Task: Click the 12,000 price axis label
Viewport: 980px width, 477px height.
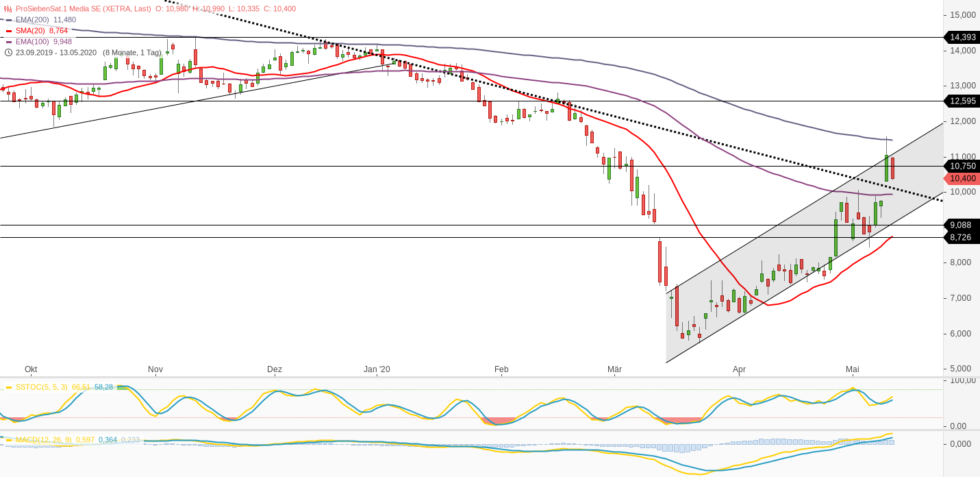Action: (x=963, y=121)
